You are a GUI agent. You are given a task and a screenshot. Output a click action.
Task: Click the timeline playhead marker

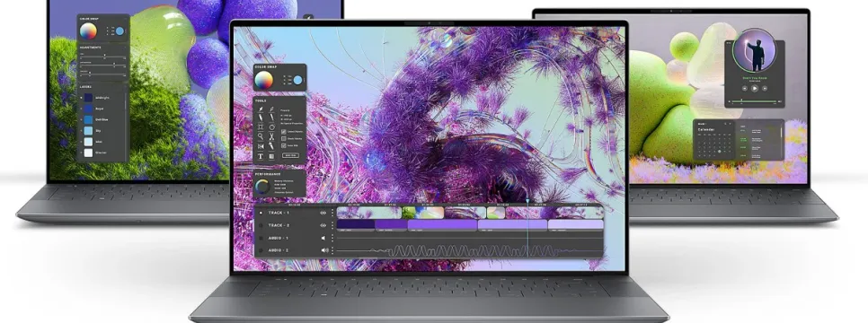point(527,200)
